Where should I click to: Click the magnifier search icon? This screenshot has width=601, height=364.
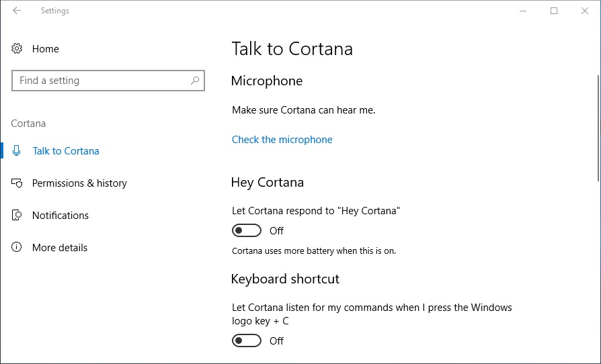tap(195, 81)
